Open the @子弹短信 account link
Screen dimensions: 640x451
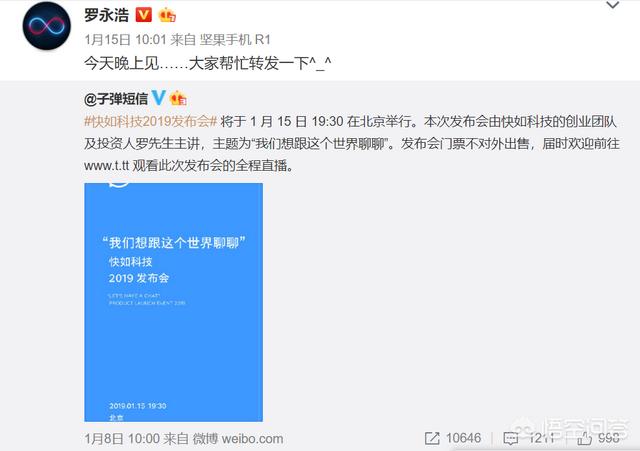[116, 98]
